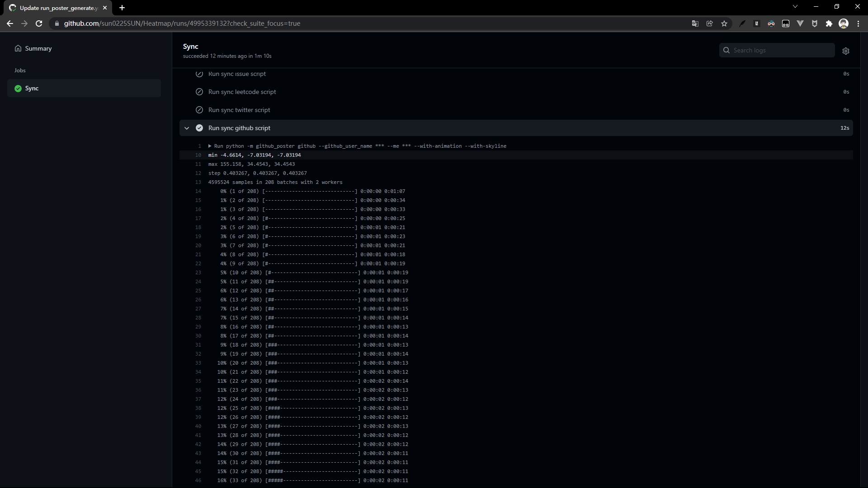This screenshot has width=868, height=488.
Task: Open the translate page icon
Action: [x=695, y=23]
